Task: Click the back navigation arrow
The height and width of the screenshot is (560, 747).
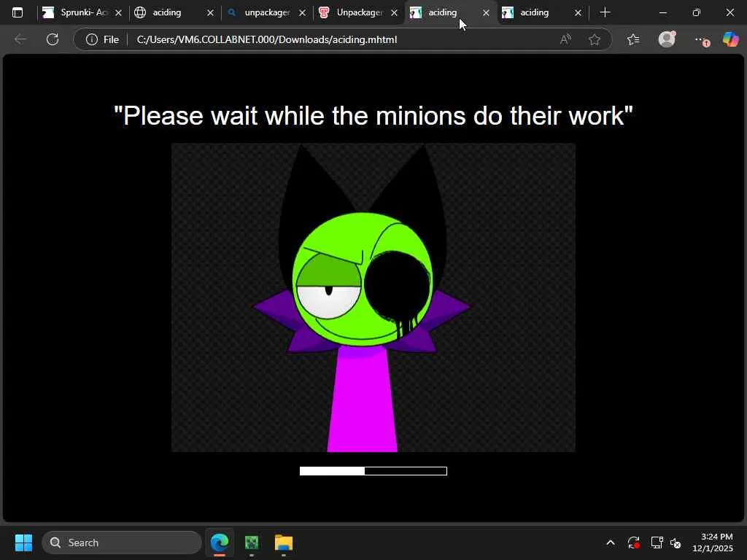Action: pyautogui.click(x=20, y=39)
